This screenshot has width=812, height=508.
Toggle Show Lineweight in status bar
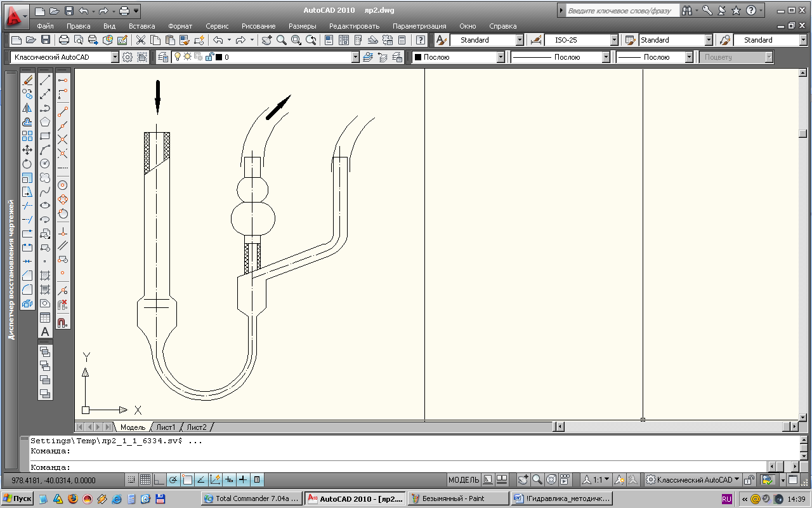point(243,479)
